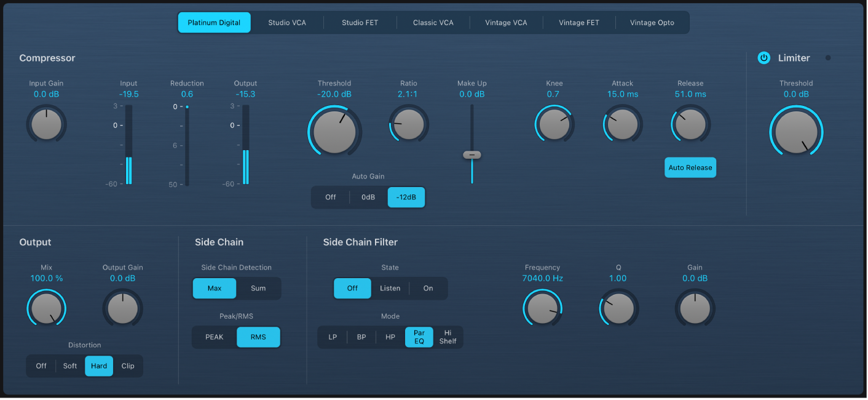
Task: Toggle the Limiter power button
Action: [763, 57]
